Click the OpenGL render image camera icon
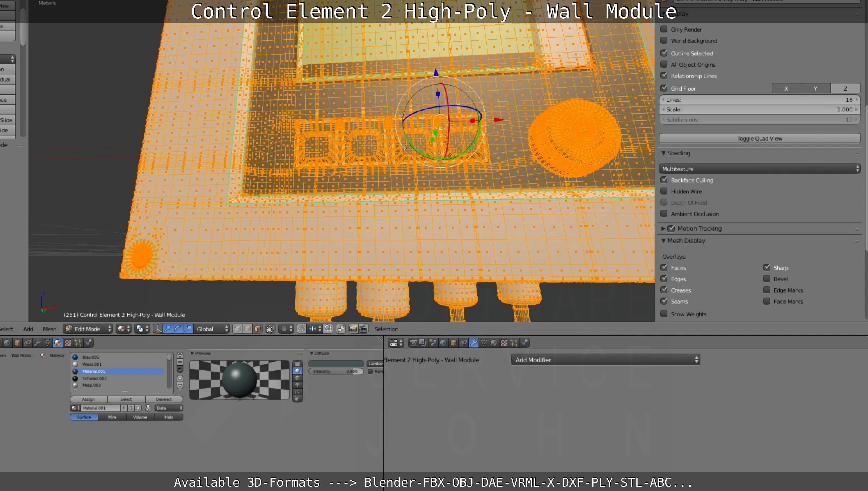This screenshot has height=491, width=868. point(353,329)
